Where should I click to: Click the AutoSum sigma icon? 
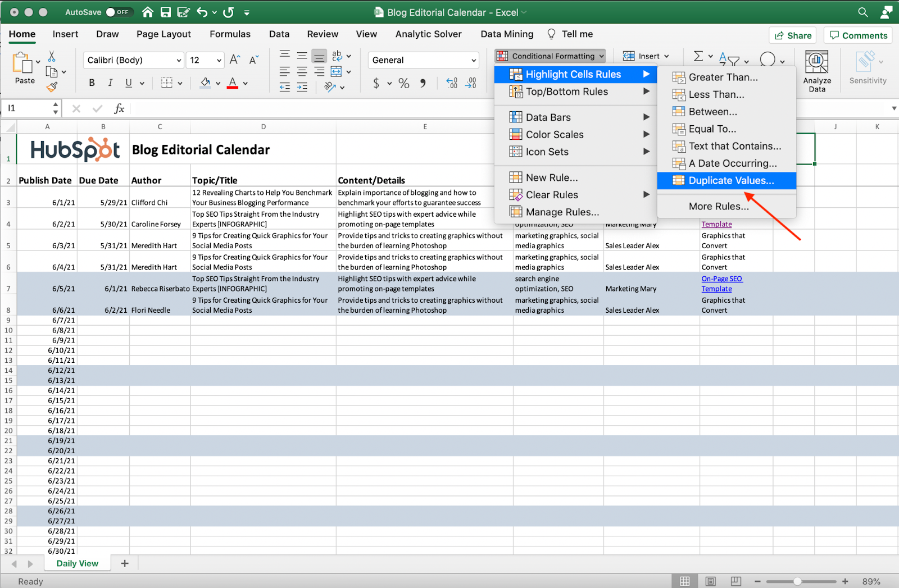698,56
